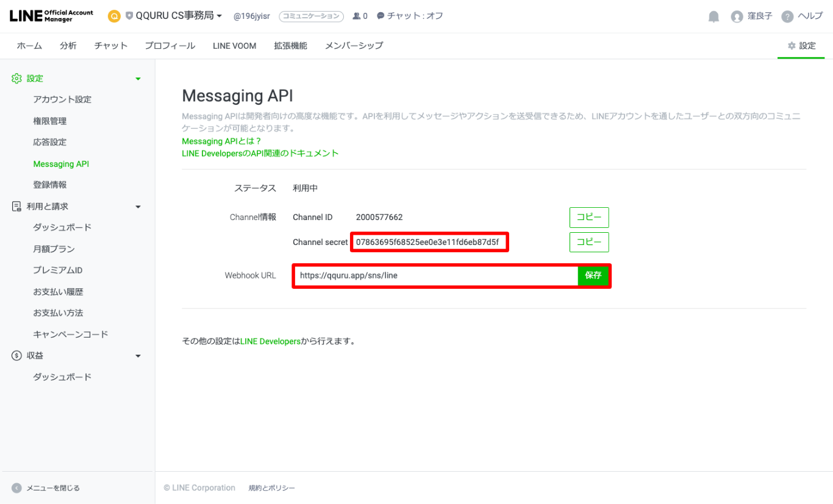The image size is (833, 504).
Task: Open the help question mark icon
Action: click(x=787, y=16)
